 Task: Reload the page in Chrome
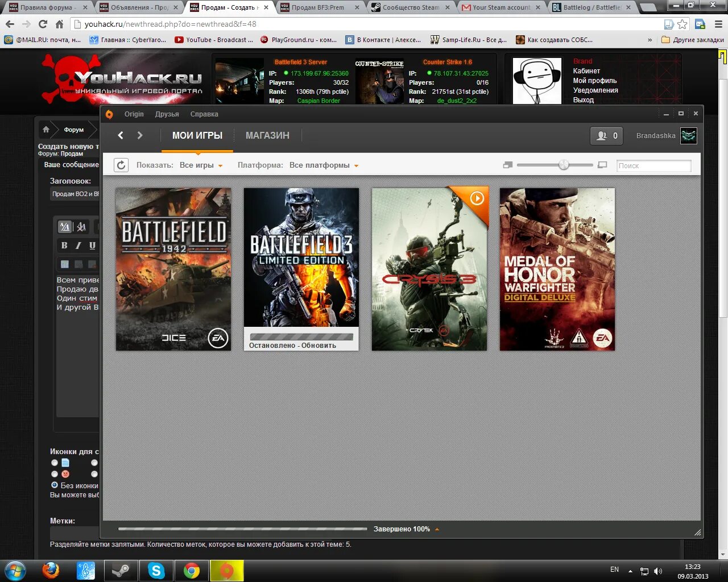(43, 24)
